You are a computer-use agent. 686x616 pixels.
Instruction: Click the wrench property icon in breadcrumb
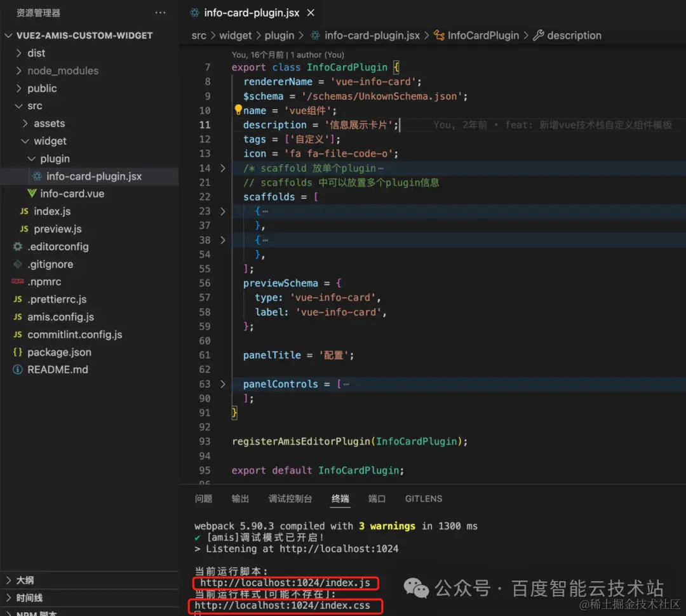539,36
